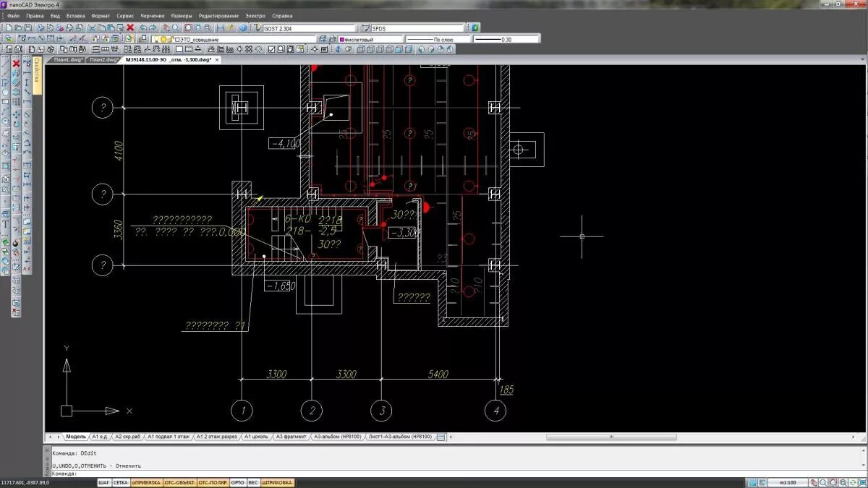868x488 pixels.
Task: Open the Справка menu
Action: coord(282,15)
